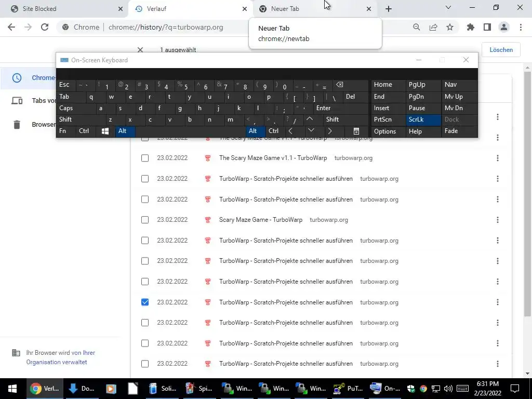Open more actions for 'The Scary Maze Game v1.1' entry
The image size is (532, 399).
(497, 158)
